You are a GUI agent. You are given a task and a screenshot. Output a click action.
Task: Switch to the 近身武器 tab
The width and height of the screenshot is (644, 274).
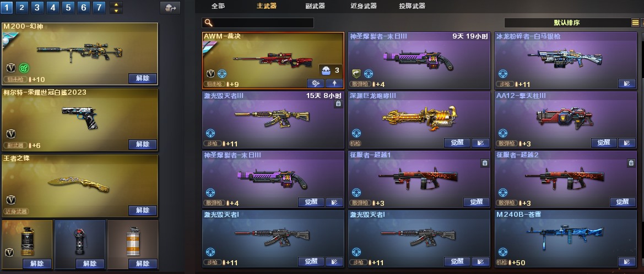[364, 6]
